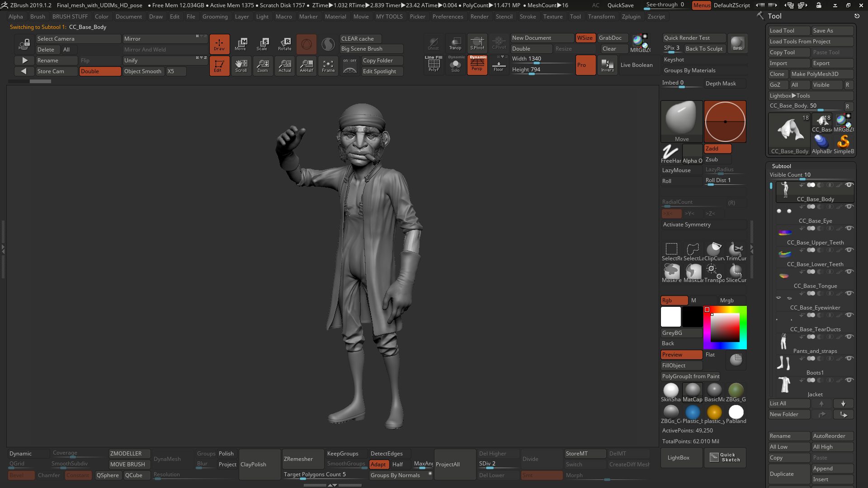868x488 pixels.
Task: Select the Move transform tool icon
Action: pos(241,44)
